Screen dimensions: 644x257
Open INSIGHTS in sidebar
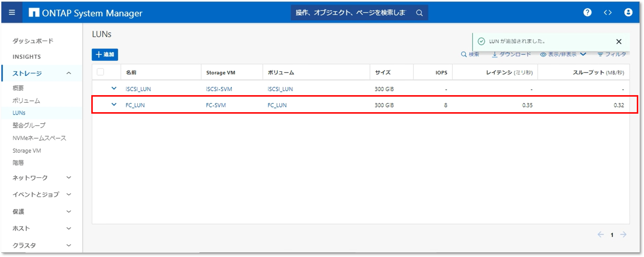pos(27,57)
